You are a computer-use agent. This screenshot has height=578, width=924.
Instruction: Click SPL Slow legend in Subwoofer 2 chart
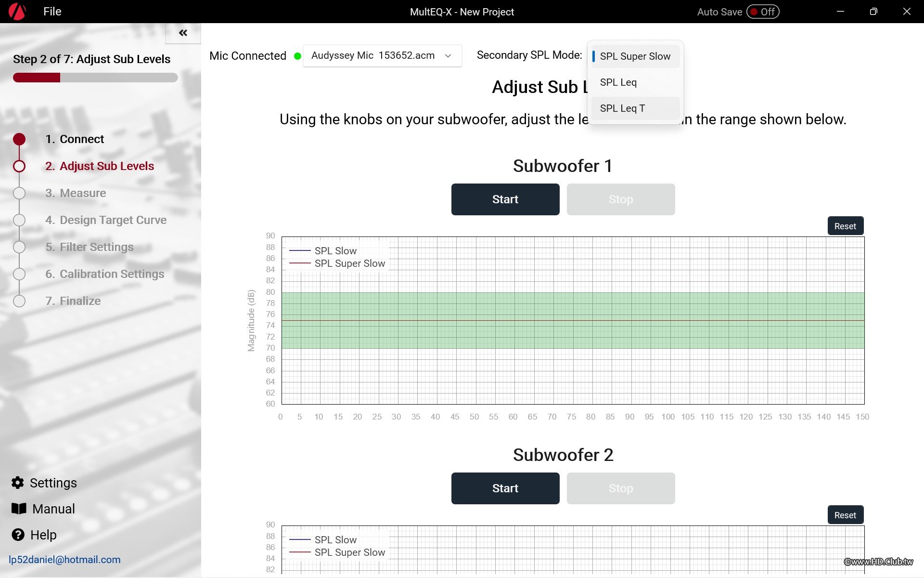point(323,540)
